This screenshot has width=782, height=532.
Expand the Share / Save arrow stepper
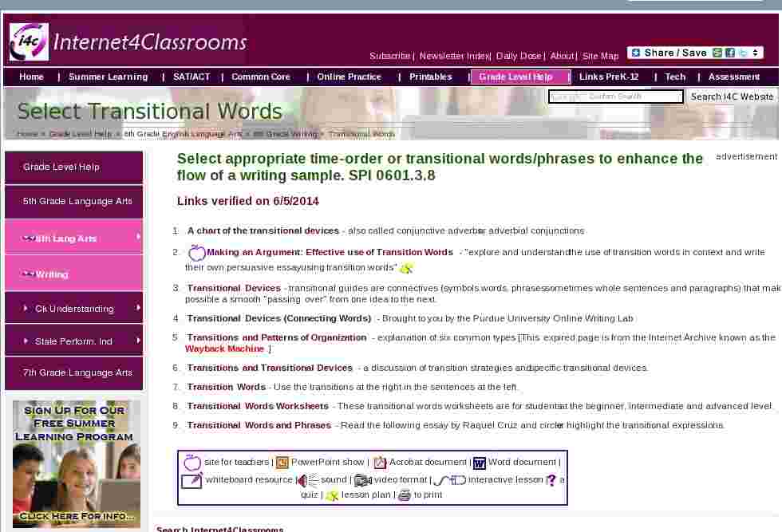[x=756, y=53]
